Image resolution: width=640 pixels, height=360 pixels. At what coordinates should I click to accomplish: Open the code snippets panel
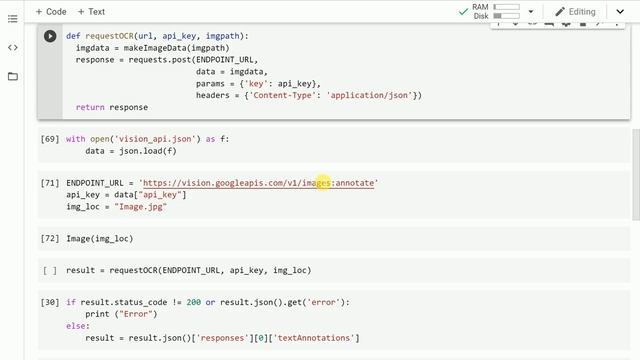click(13, 47)
